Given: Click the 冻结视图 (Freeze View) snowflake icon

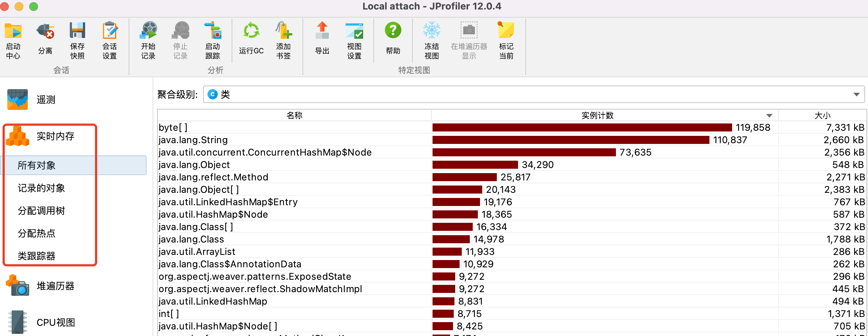Looking at the screenshot, I should pos(432,30).
